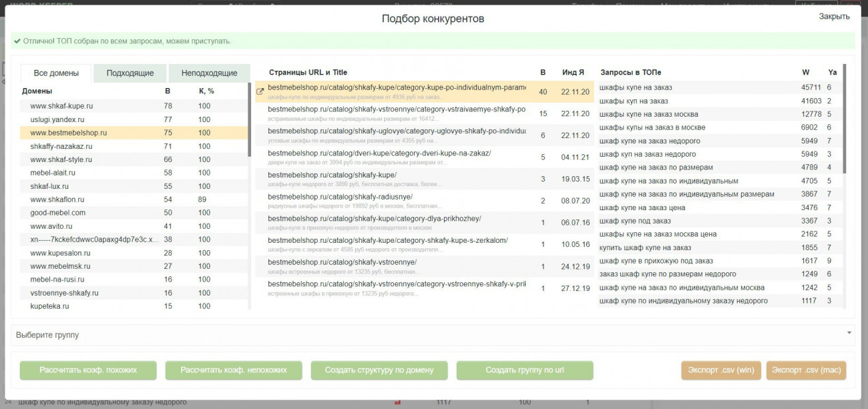Screen dimensions: 868x409
Task: Click Инд Я column header
Action: 573,72
